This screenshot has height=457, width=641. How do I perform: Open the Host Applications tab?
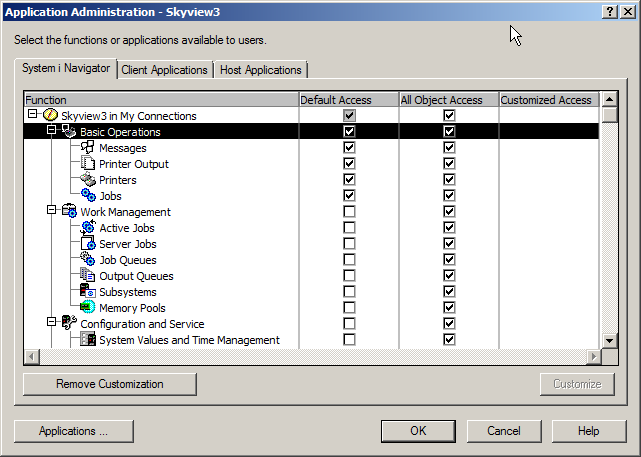(260, 70)
